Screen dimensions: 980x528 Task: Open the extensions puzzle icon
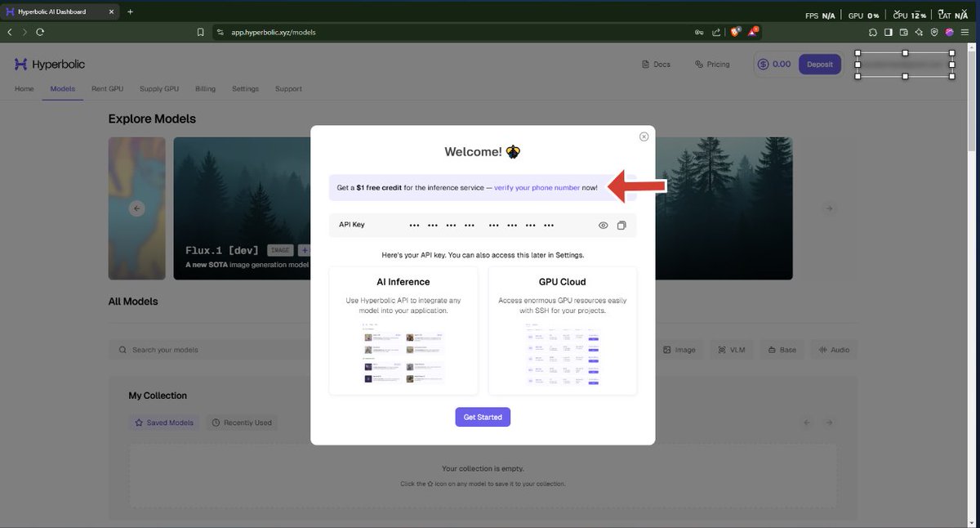tap(873, 33)
